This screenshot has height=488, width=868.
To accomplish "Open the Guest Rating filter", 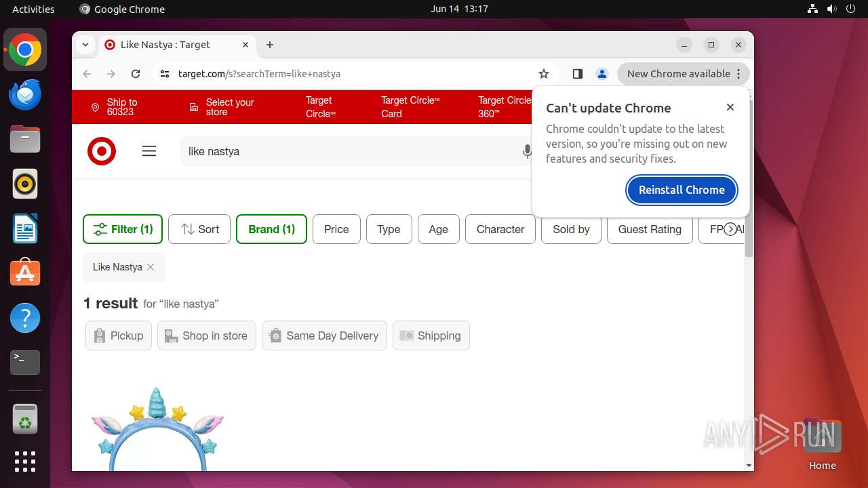I will [x=650, y=229].
